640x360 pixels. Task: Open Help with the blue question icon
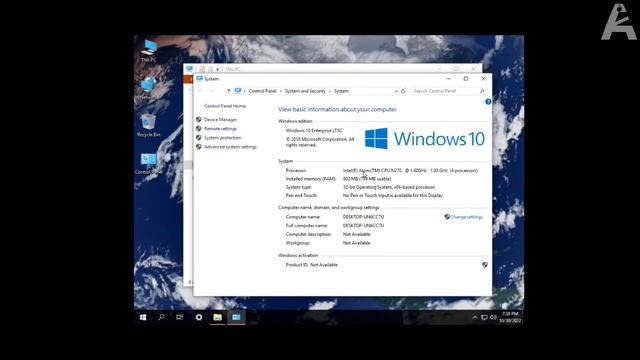488,102
